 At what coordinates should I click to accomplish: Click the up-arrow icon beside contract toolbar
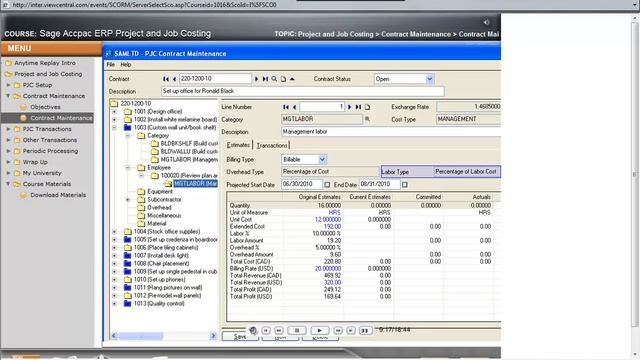[292, 79]
